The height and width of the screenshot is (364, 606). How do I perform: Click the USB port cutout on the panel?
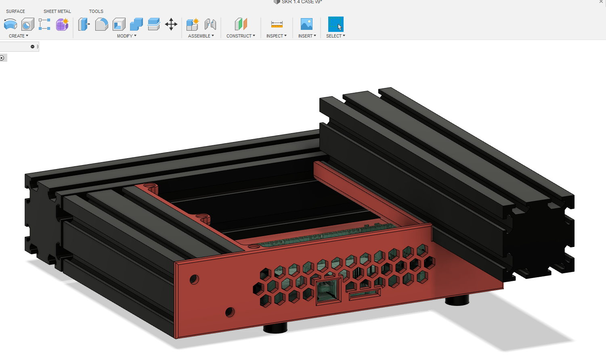click(327, 291)
